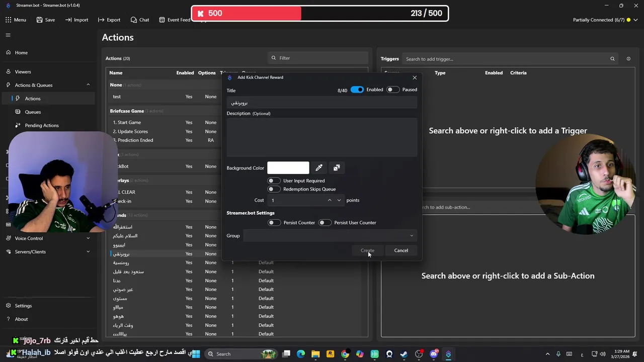Select the 1. Start Game action
The image size is (644, 362).
[166, 122]
